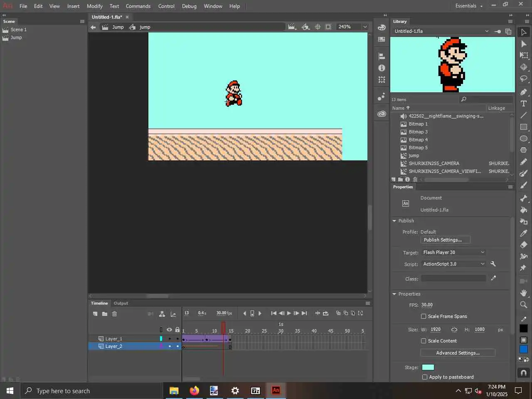This screenshot has width=532, height=399.
Task: Collapse the Publish section
Action: click(394, 221)
